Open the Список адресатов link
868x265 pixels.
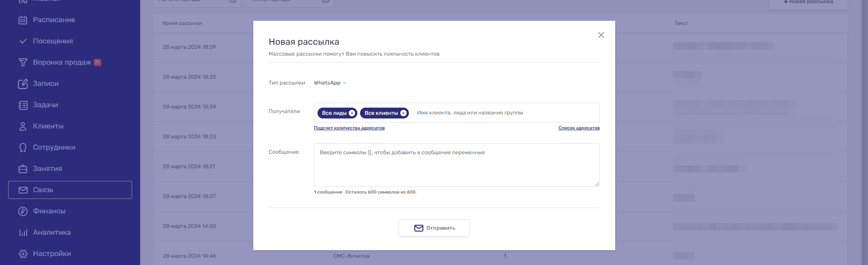[x=579, y=128]
